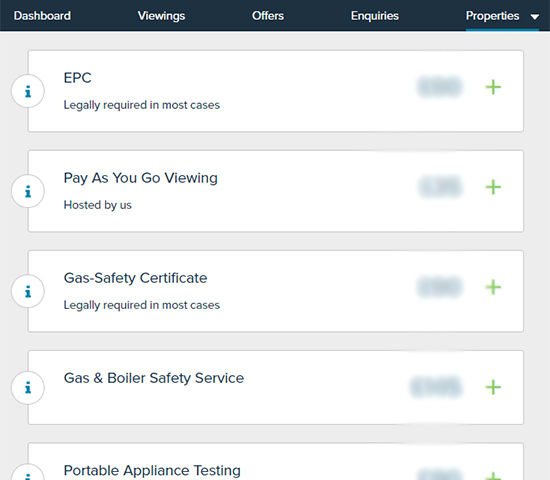Click the Gas-Safety Certificate title

click(x=135, y=278)
